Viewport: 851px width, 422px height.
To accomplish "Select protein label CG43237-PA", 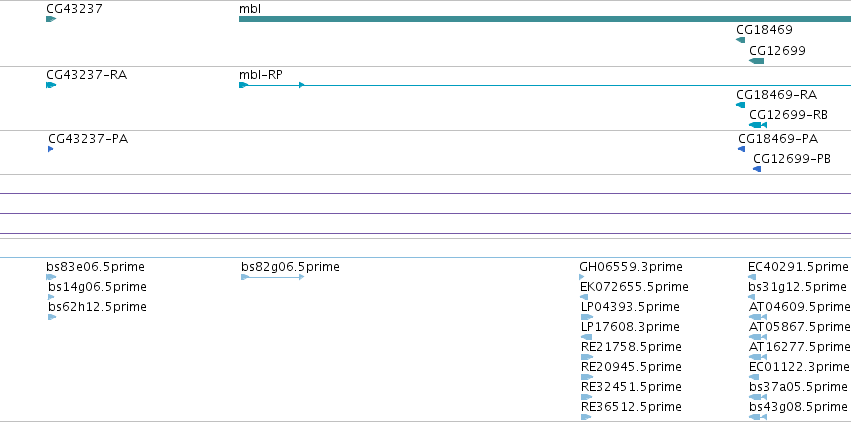I will [x=88, y=139].
